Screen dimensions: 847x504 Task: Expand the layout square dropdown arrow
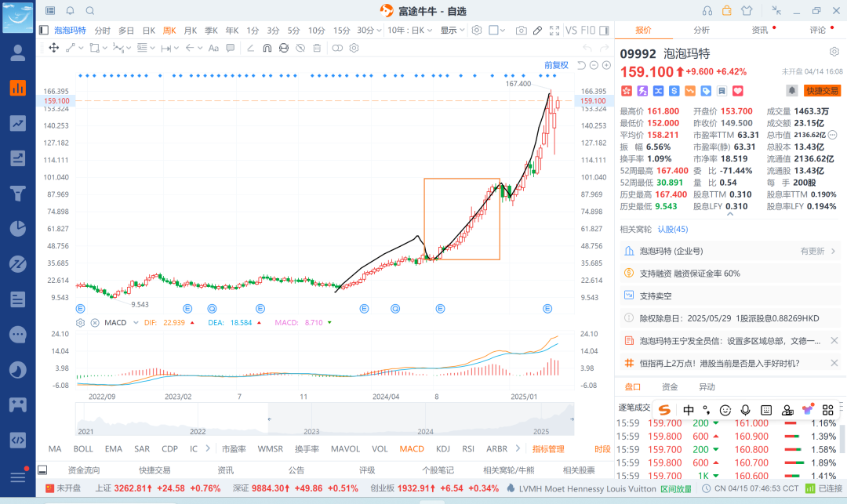pos(503,31)
